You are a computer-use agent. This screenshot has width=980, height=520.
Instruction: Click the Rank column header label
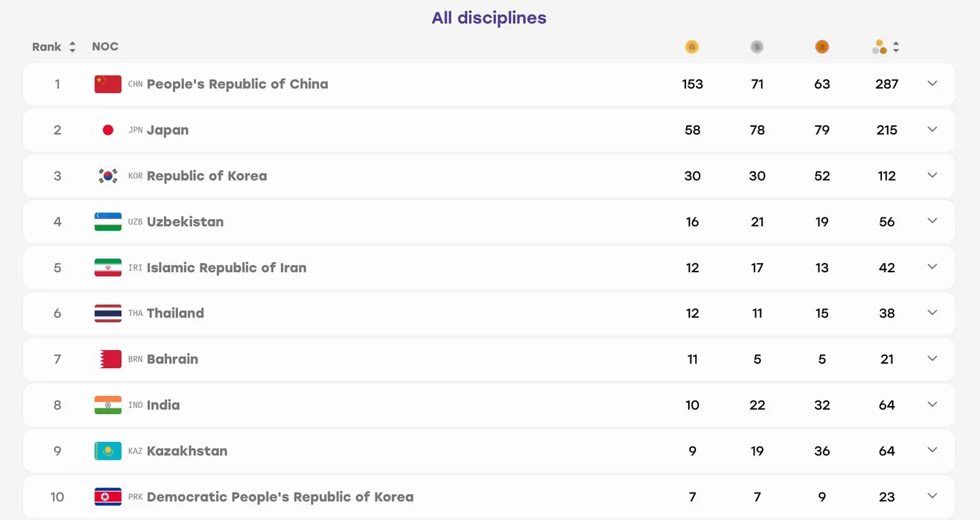(47, 47)
